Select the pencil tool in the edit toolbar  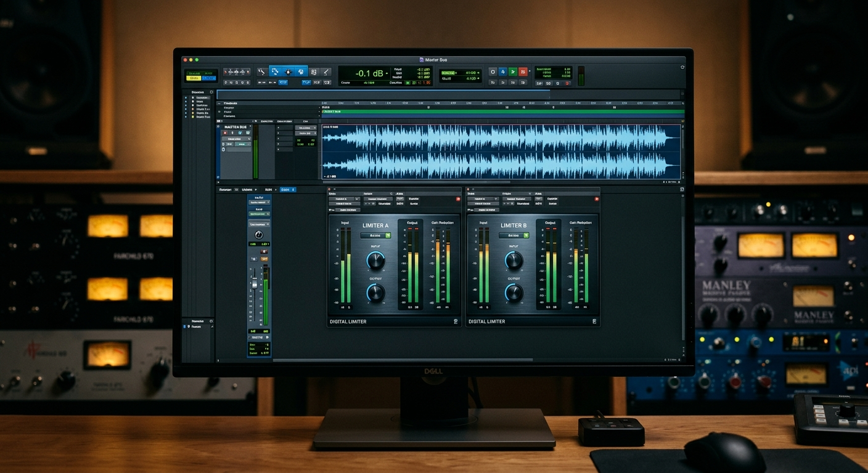coord(326,71)
